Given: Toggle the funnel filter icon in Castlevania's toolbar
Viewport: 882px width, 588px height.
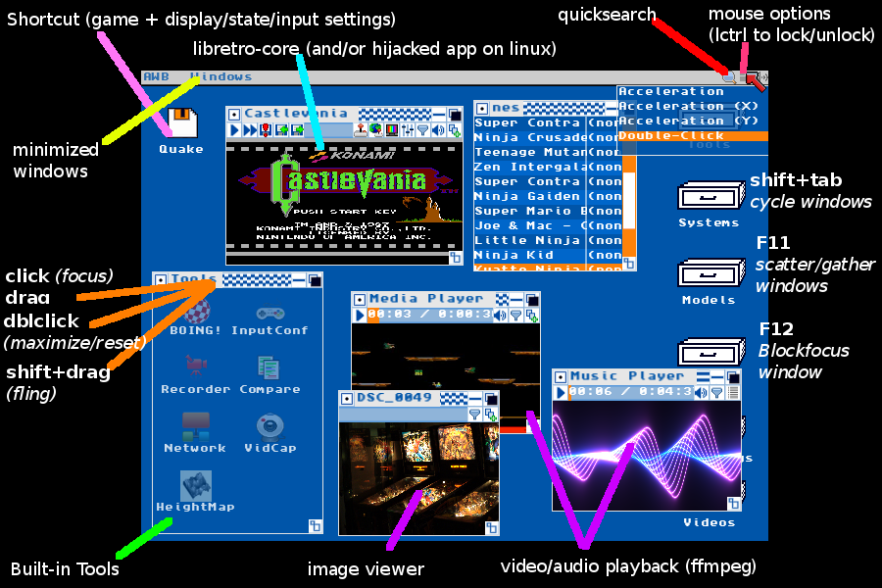Looking at the screenshot, I should click(423, 129).
